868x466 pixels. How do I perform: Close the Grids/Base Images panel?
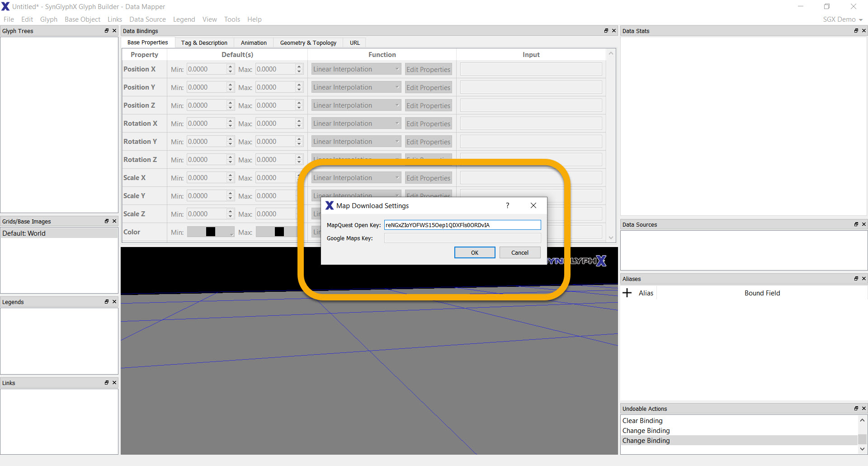tap(114, 221)
